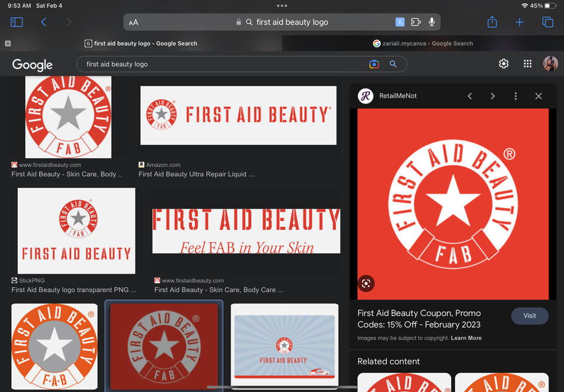Select the Feel FAB in Your Skin thumbnail
This screenshot has height=392, width=564.
pyautogui.click(x=246, y=231)
